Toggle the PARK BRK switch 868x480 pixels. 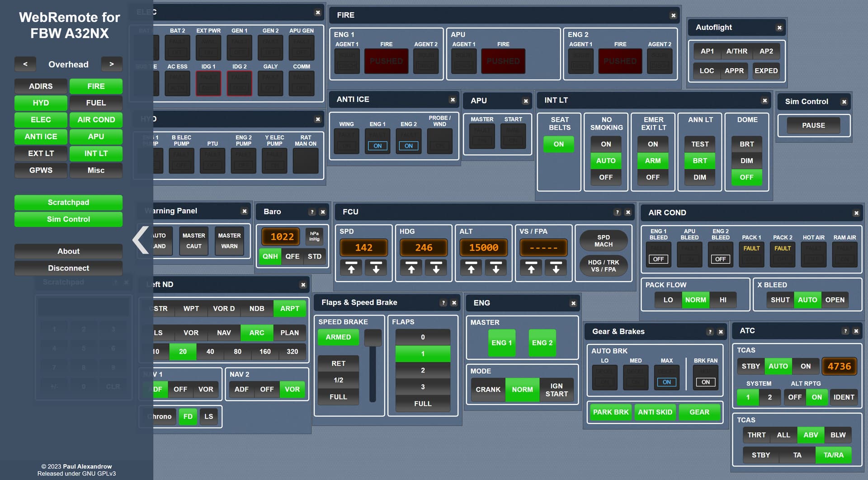pos(610,412)
